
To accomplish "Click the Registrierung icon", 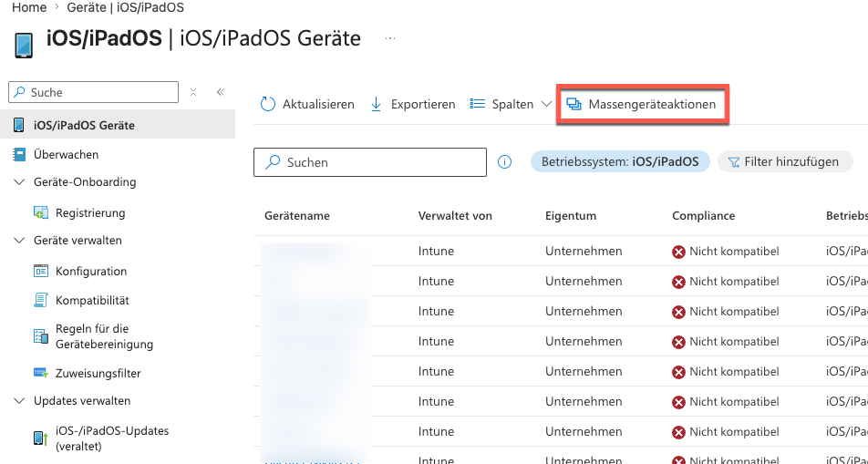I will point(41,213).
